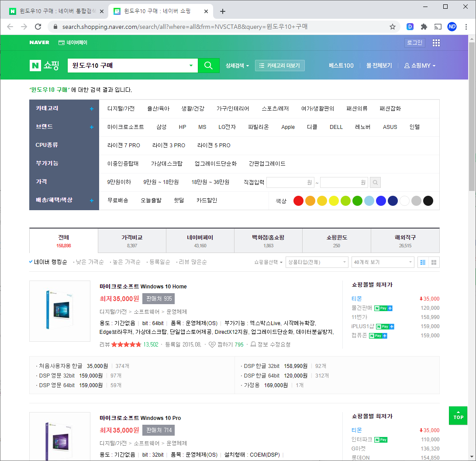This screenshot has width=476, height=461.
Task: Expand 브랜드 with plus icon
Action: click(x=92, y=127)
